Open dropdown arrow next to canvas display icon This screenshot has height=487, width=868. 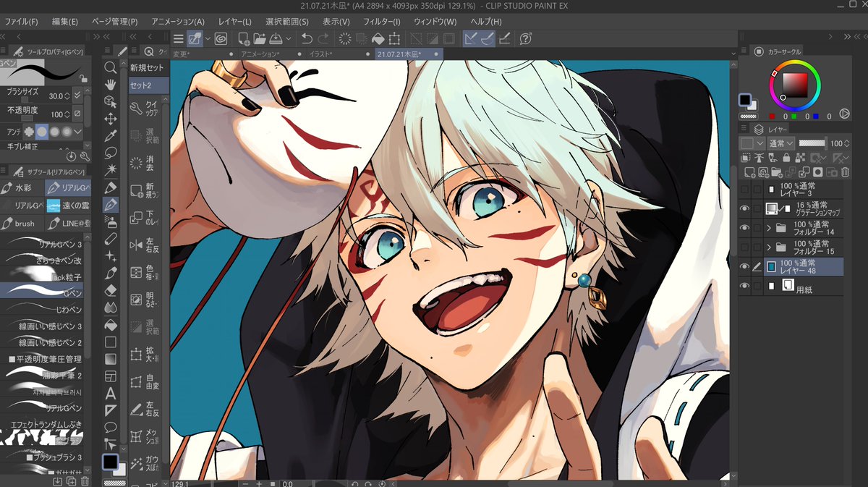pos(208,38)
